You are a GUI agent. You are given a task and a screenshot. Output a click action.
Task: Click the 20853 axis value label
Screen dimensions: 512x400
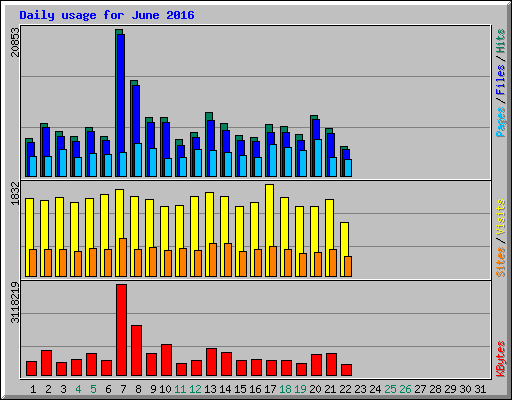[x=15, y=42]
